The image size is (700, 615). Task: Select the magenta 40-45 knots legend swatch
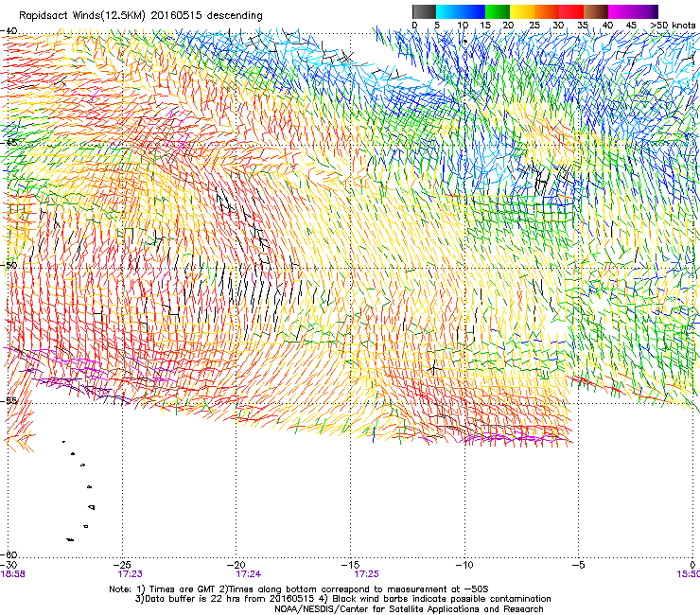(x=621, y=11)
